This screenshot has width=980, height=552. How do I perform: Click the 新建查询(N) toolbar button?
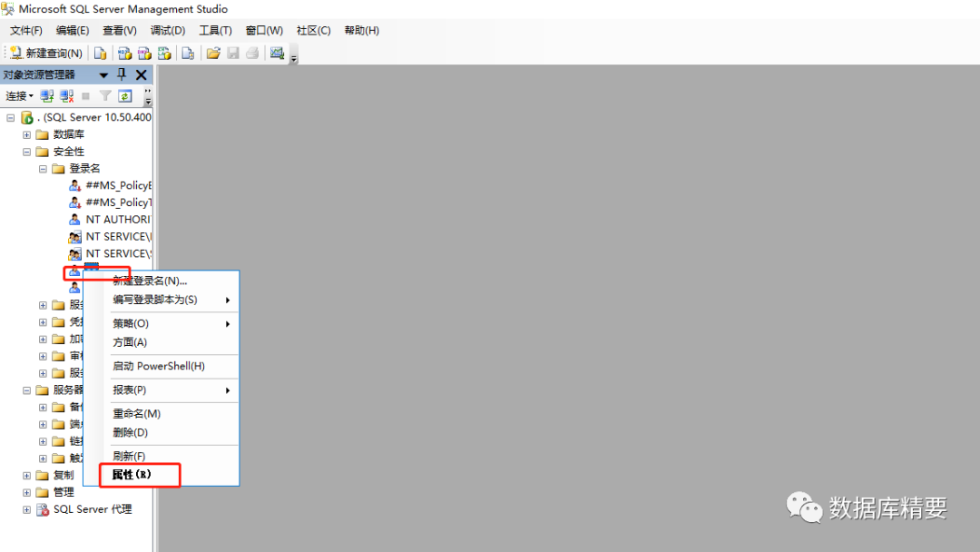pos(47,54)
